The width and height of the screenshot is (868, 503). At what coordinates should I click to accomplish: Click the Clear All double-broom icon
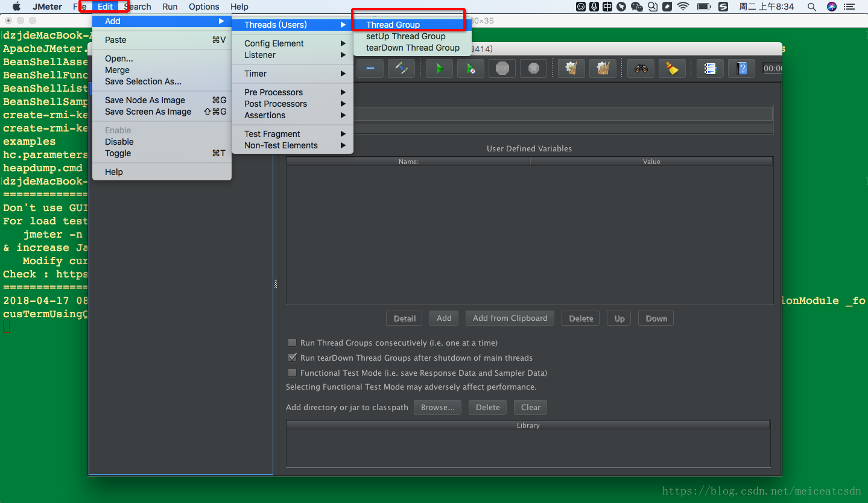(x=603, y=68)
